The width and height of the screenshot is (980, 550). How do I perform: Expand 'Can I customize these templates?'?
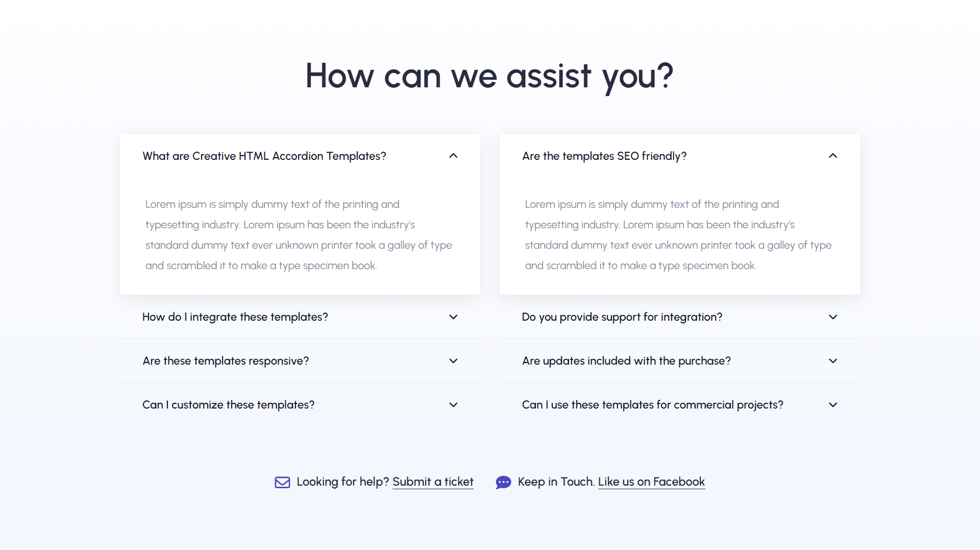pyautogui.click(x=228, y=404)
